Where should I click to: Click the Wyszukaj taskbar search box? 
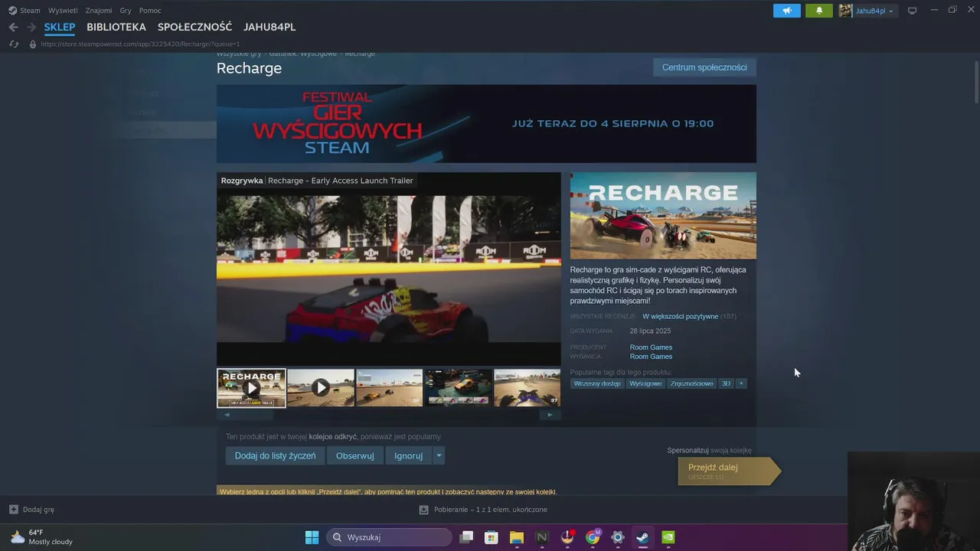(389, 537)
